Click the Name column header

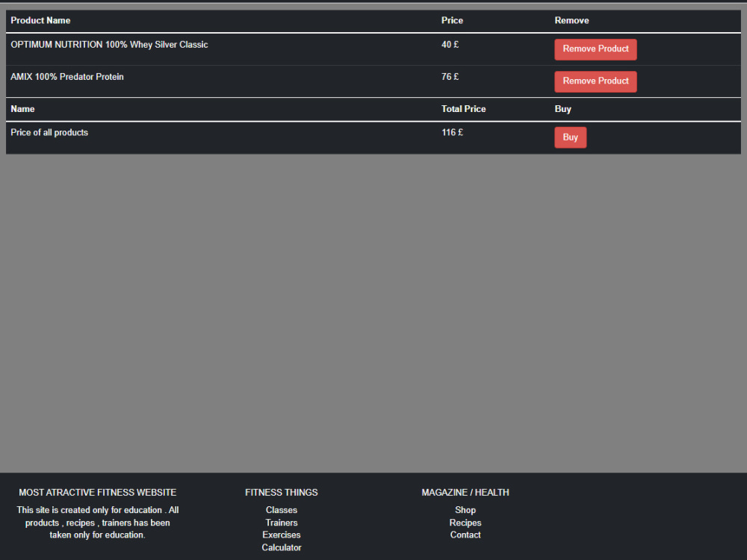22,109
